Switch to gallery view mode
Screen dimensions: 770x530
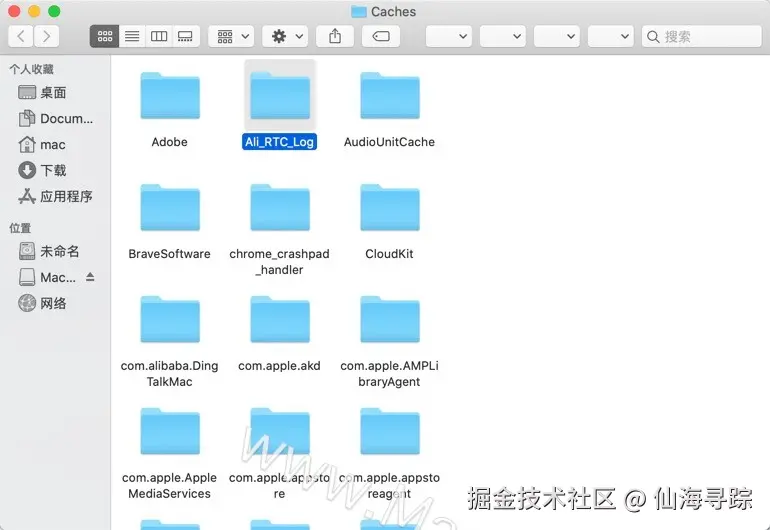pos(186,36)
